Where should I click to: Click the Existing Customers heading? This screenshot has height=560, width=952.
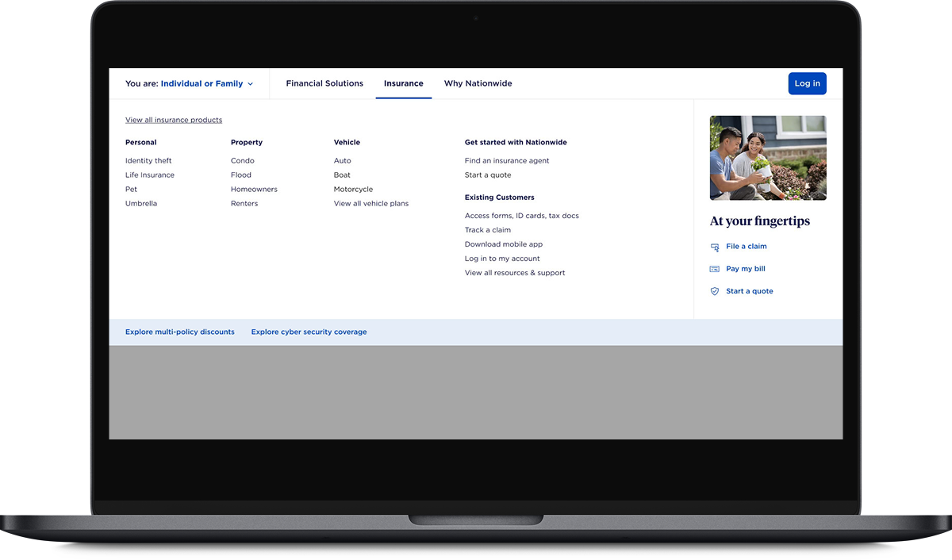point(500,197)
